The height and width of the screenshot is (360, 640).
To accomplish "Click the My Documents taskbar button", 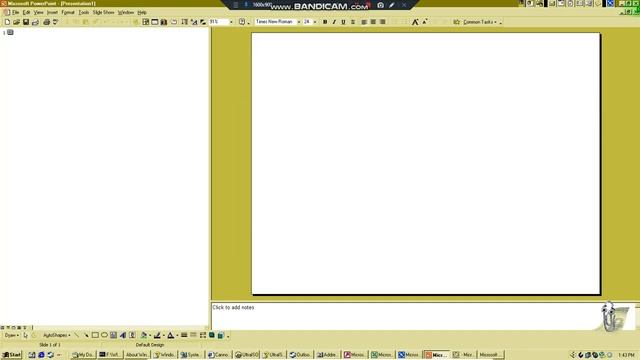I will [x=83, y=355].
